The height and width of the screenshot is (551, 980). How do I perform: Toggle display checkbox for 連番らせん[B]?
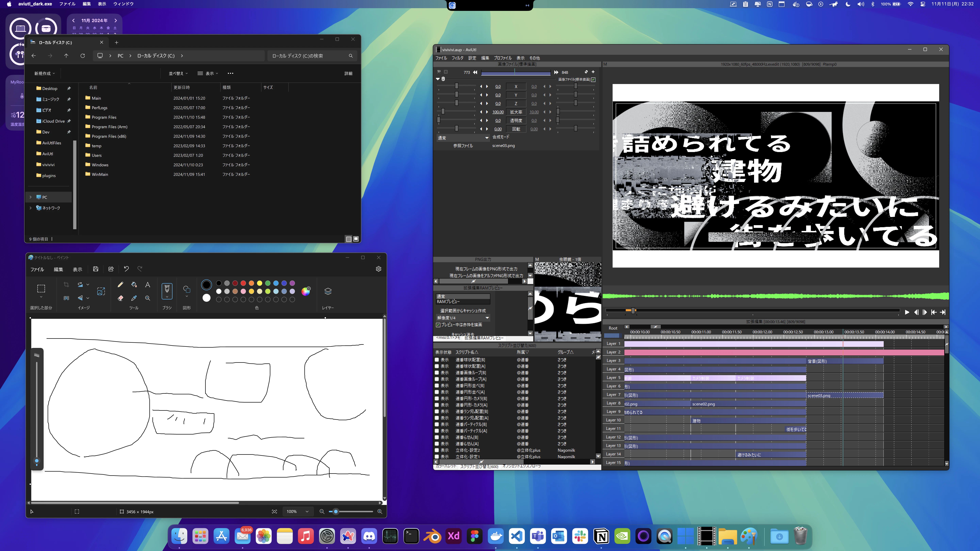click(437, 437)
